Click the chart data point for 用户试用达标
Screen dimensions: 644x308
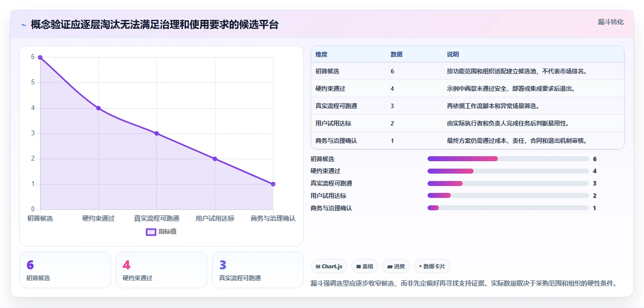click(x=215, y=159)
